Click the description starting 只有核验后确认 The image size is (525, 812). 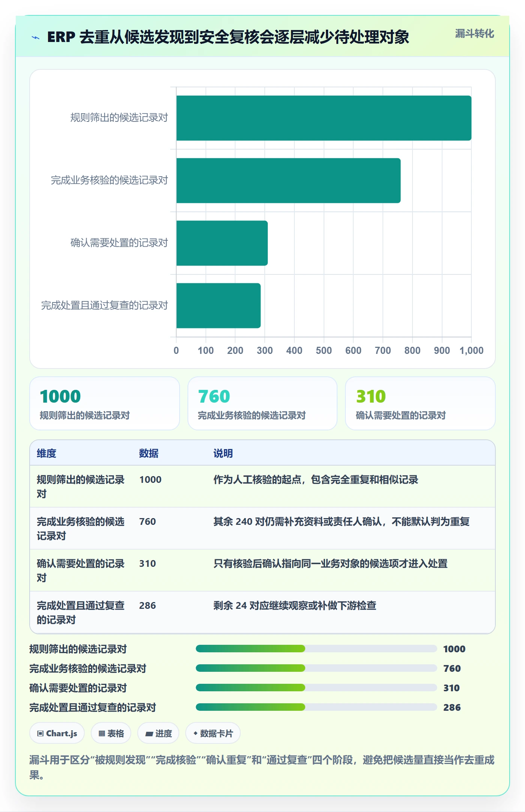coord(330,563)
